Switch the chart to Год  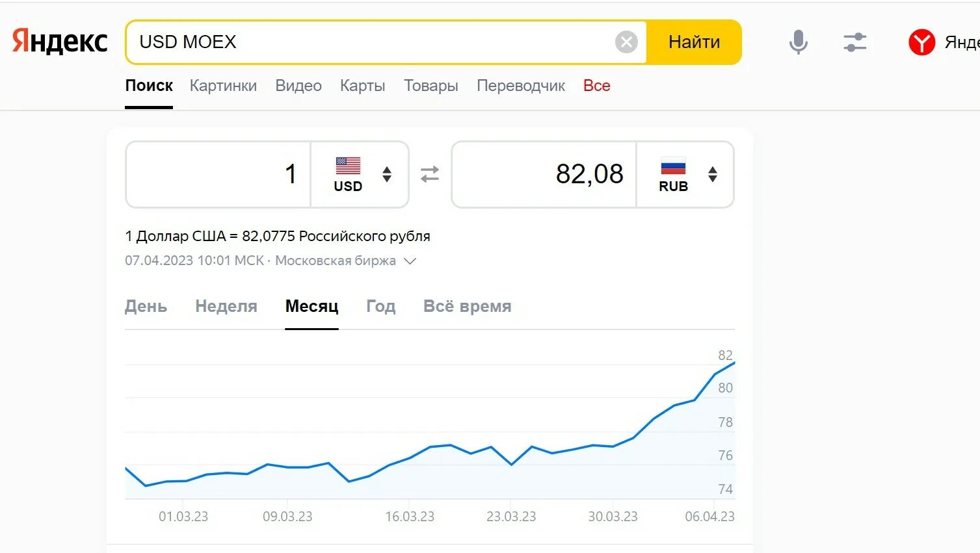coord(380,306)
